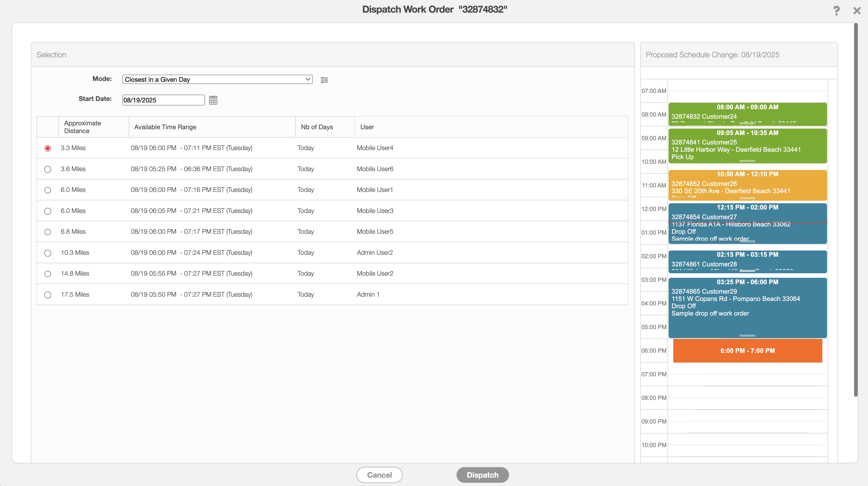Open the Mode dropdown menu
868x486 pixels.
click(217, 80)
